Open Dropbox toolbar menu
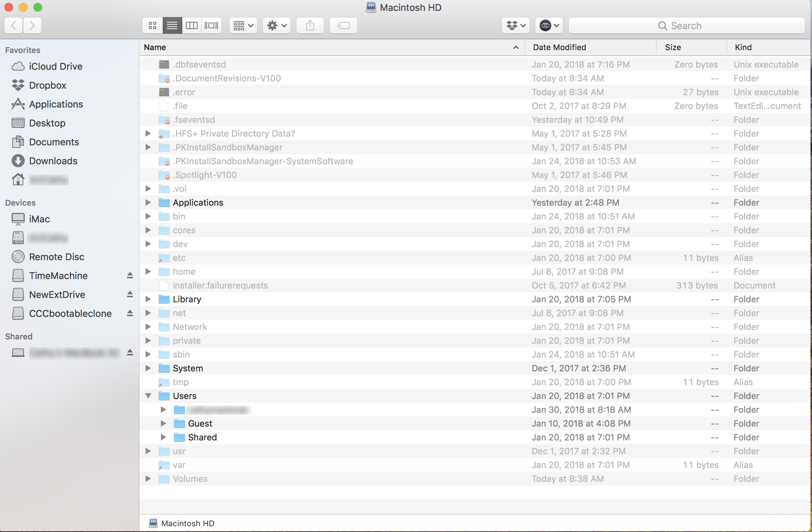 pos(515,25)
